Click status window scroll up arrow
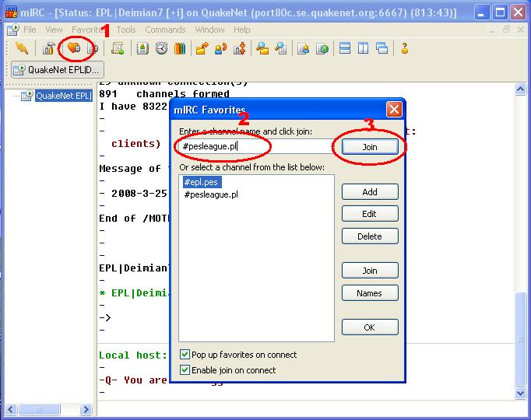531x420 pixels. pyautogui.click(x=520, y=89)
